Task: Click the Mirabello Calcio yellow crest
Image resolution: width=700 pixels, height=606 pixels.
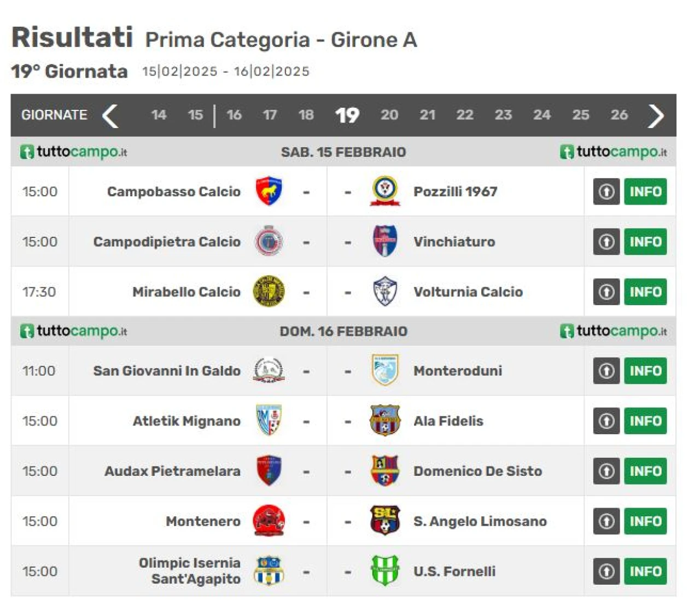Action: coord(269,292)
